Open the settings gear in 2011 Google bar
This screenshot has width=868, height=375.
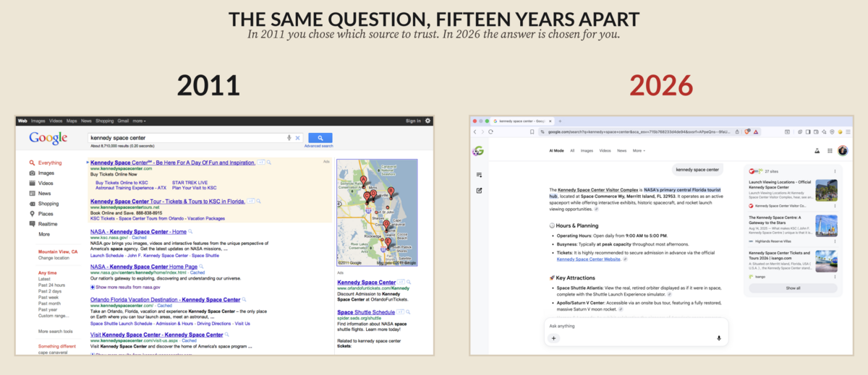(x=428, y=121)
